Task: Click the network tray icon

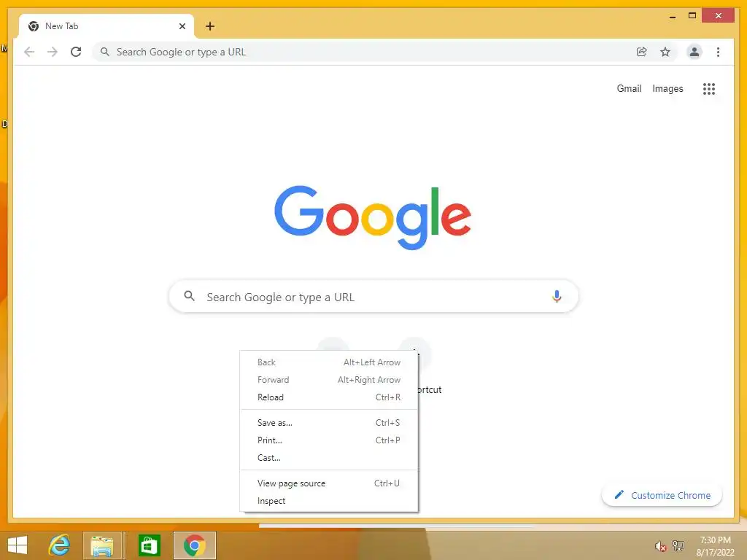Action: pos(678,545)
